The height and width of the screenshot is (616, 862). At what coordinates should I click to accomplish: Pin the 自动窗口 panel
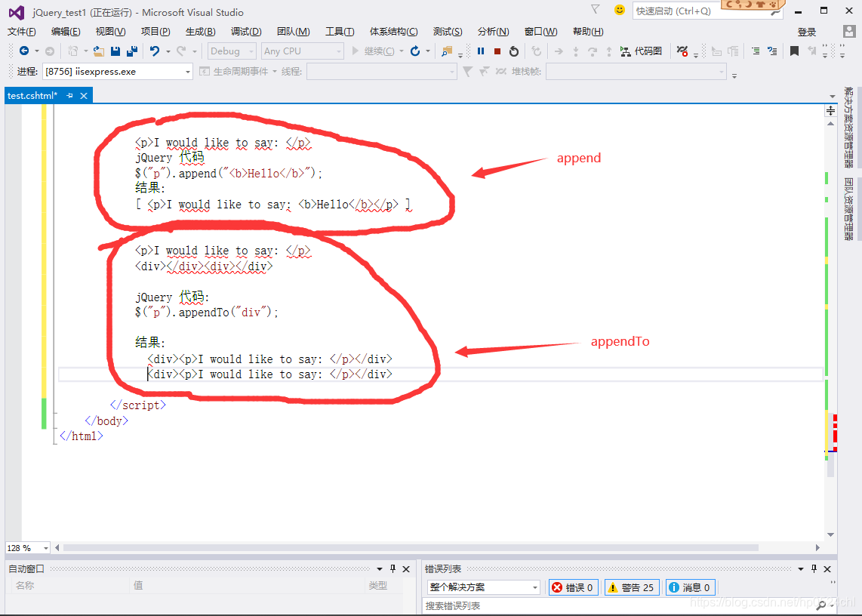pos(393,568)
